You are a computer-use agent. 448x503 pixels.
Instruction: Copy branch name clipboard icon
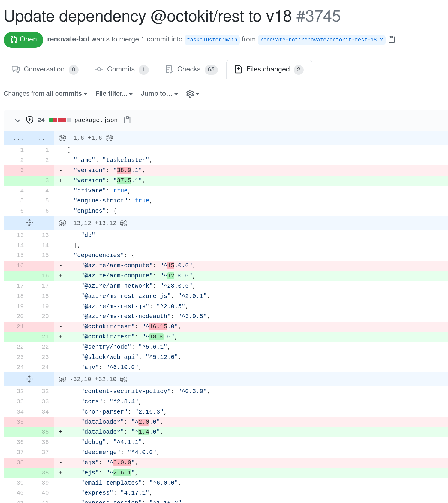pyautogui.click(x=392, y=39)
